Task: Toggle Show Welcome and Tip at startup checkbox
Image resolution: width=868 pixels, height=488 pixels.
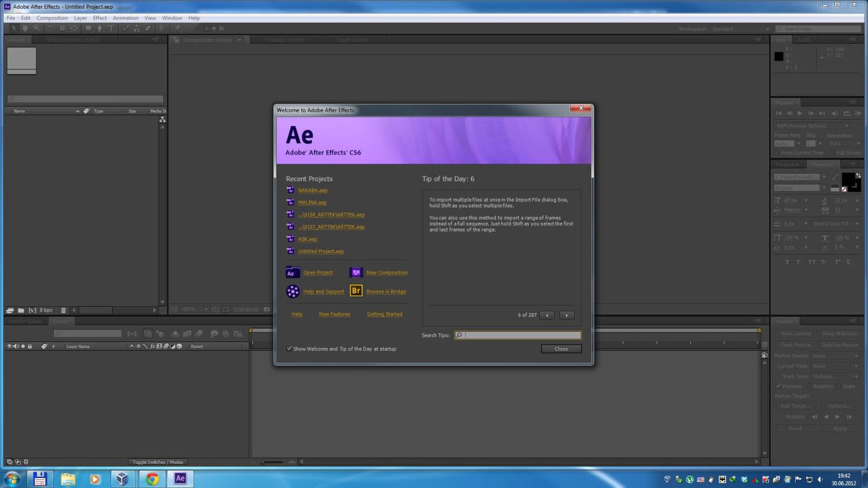Action: (x=289, y=348)
